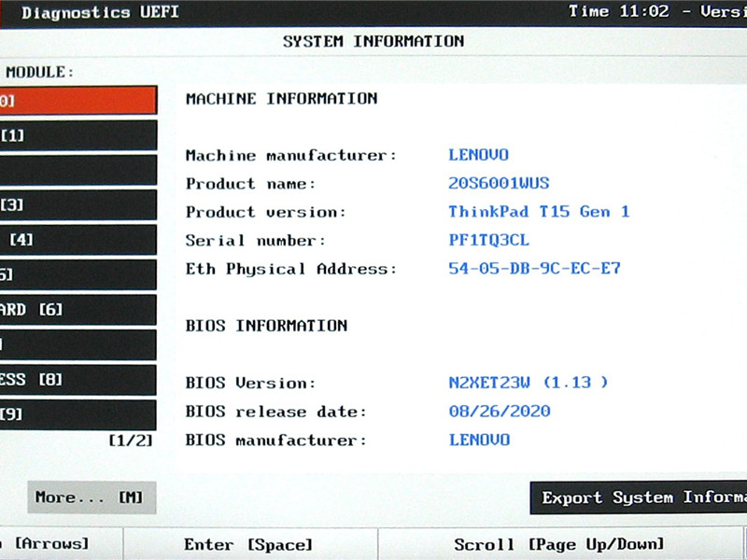Click the Product version: label
This screenshot has width=747, height=560.
point(266,212)
